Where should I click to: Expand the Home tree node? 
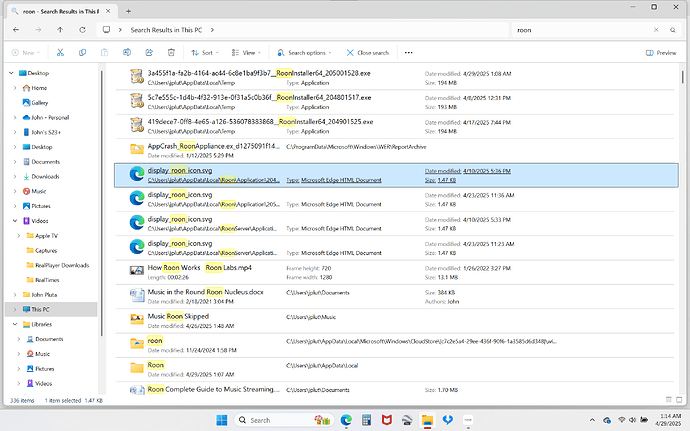pos(15,88)
